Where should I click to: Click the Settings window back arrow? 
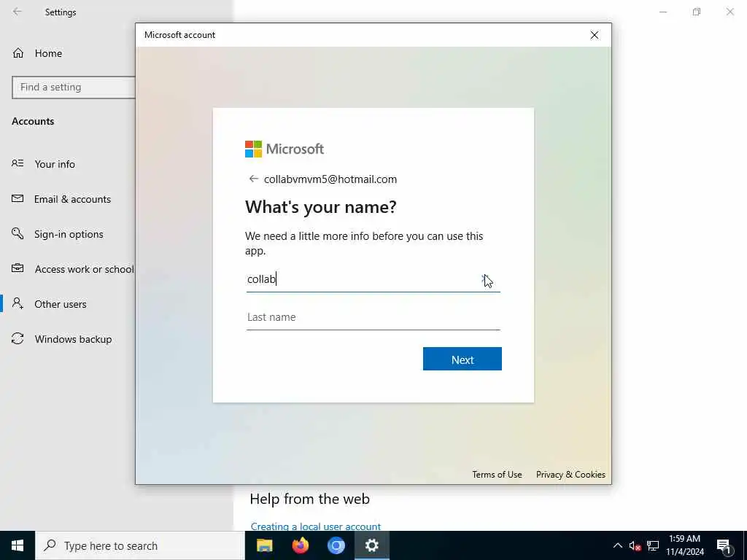[x=18, y=12]
